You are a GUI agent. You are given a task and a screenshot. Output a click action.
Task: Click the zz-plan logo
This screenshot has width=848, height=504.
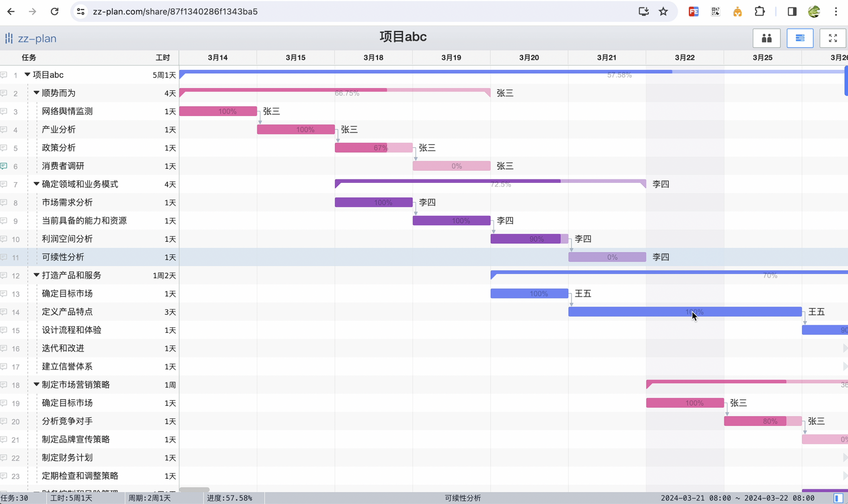coord(31,39)
